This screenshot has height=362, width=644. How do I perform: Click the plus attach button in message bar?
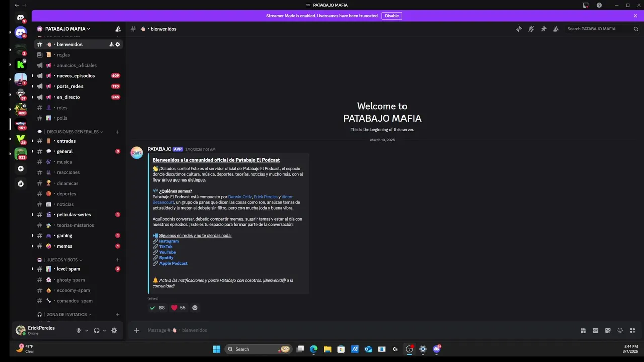point(136,330)
